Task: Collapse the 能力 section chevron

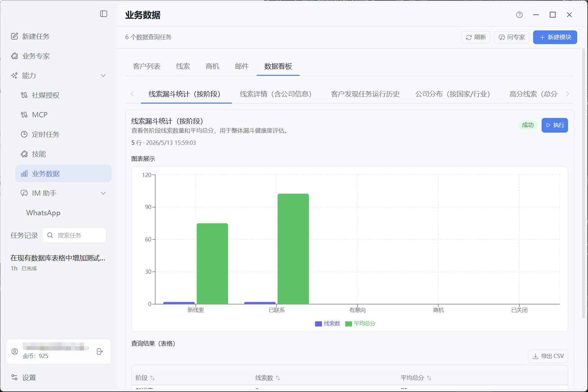Action: (103, 75)
